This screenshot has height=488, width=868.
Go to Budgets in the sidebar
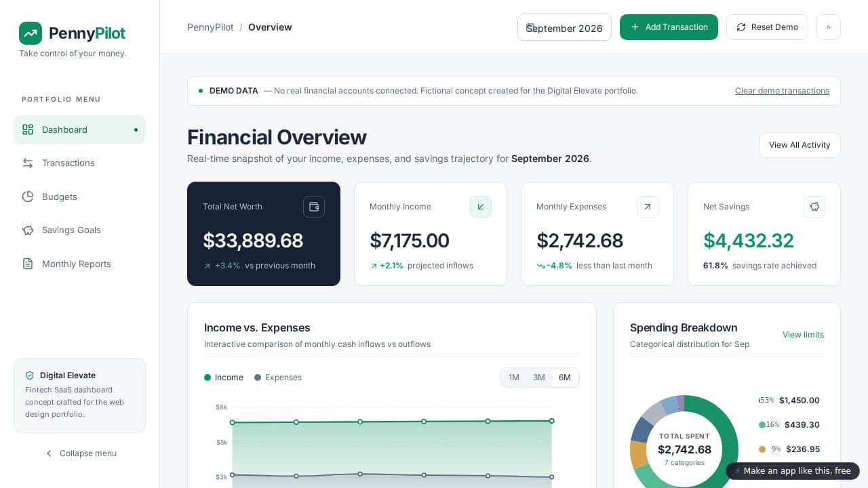coord(79,197)
